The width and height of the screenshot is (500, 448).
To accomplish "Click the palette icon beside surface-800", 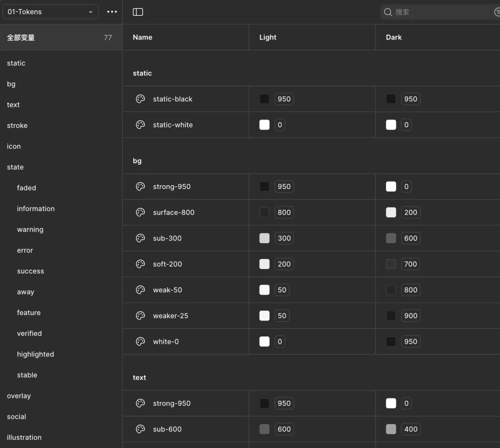I will (x=140, y=212).
